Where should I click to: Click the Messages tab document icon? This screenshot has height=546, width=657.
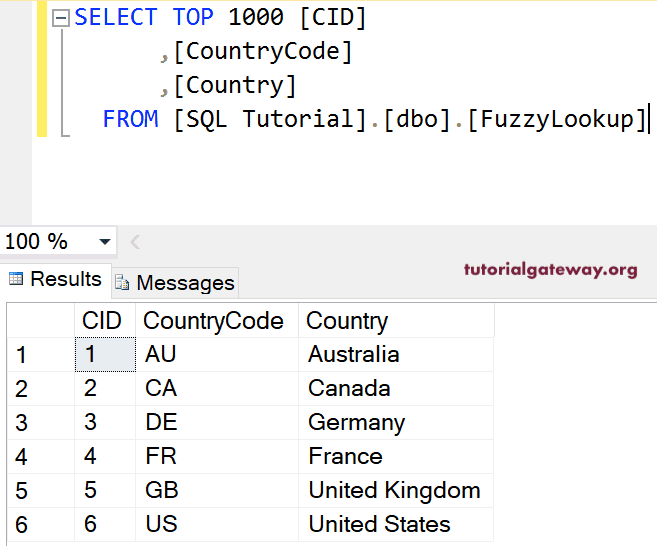(122, 283)
